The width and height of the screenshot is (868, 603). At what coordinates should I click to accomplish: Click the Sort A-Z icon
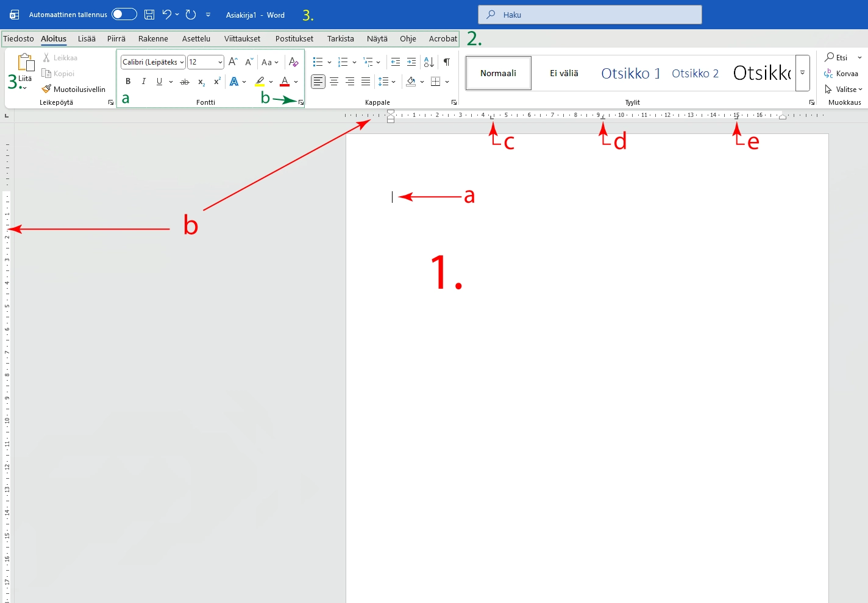tap(429, 62)
